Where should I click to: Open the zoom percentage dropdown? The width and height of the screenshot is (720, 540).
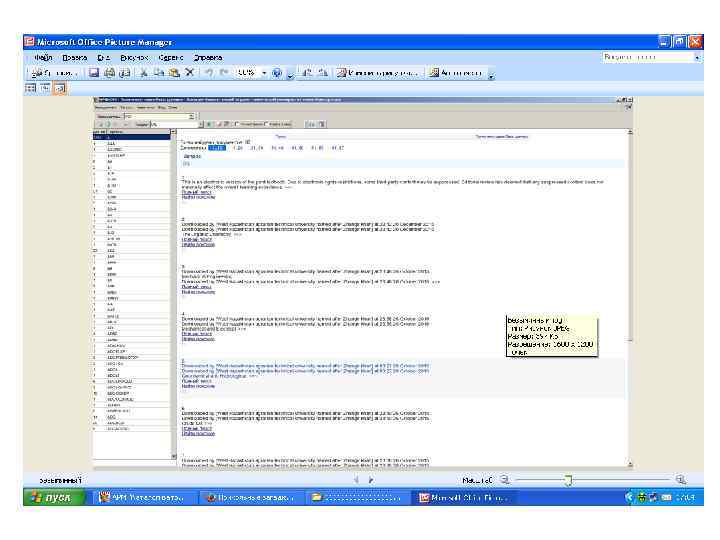[264, 73]
